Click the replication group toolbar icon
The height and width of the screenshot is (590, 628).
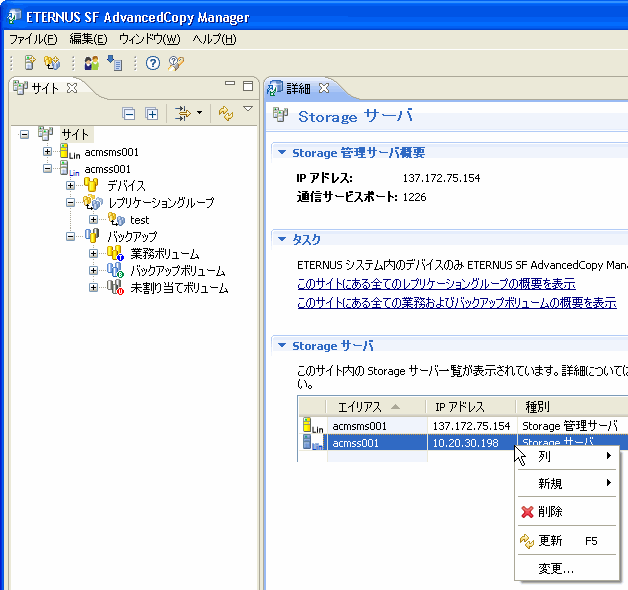coord(52,63)
